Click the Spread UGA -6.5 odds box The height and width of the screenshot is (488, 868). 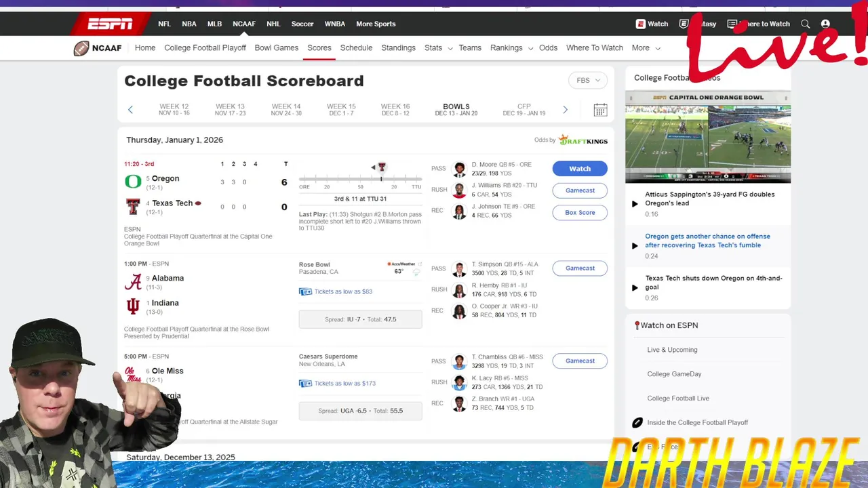coord(360,411)
